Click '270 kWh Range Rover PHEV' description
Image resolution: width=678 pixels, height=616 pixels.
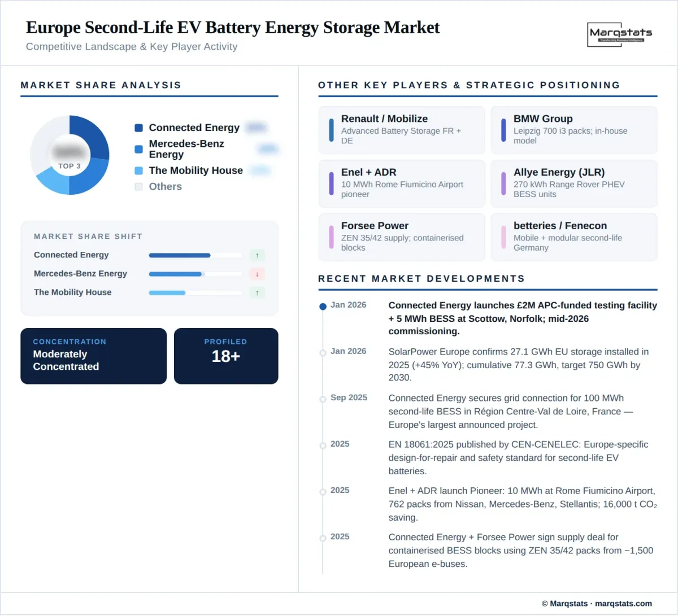[569, 189]
